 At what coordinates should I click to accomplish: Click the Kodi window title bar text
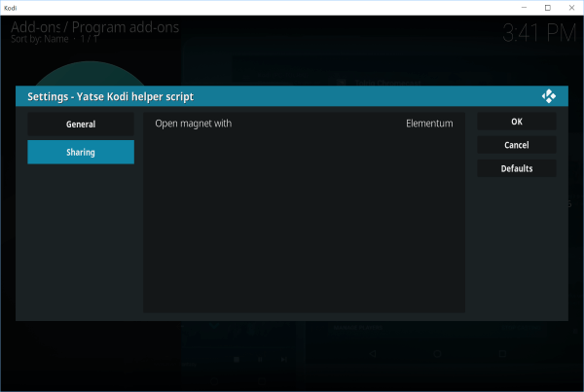12,8
